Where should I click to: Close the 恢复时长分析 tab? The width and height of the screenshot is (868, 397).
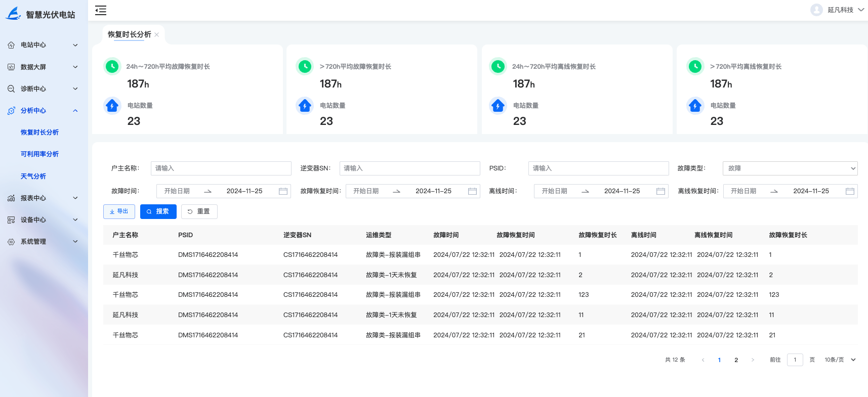[x=157, y=35]
